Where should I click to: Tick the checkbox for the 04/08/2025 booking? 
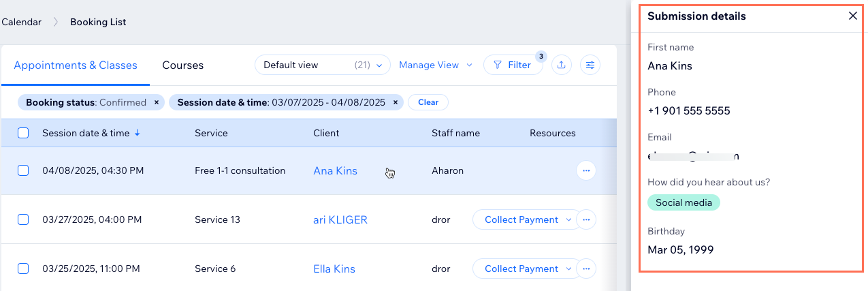pos(23,170)
